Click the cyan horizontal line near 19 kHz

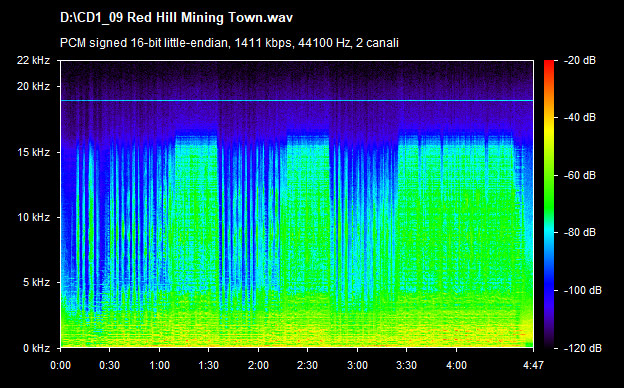point(297,101)
